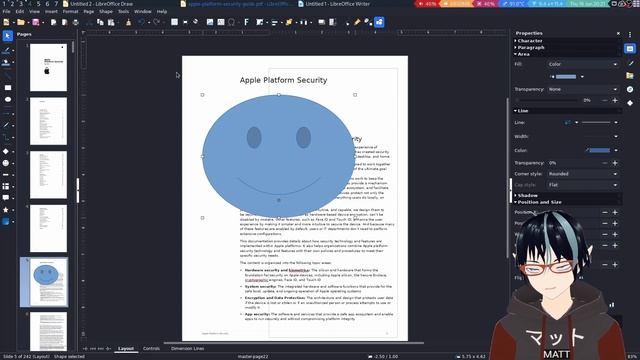Open the Shapes deck in the sidebar
Image resolution: width=640 pixels, height=360 pixels.
[630, 103]
